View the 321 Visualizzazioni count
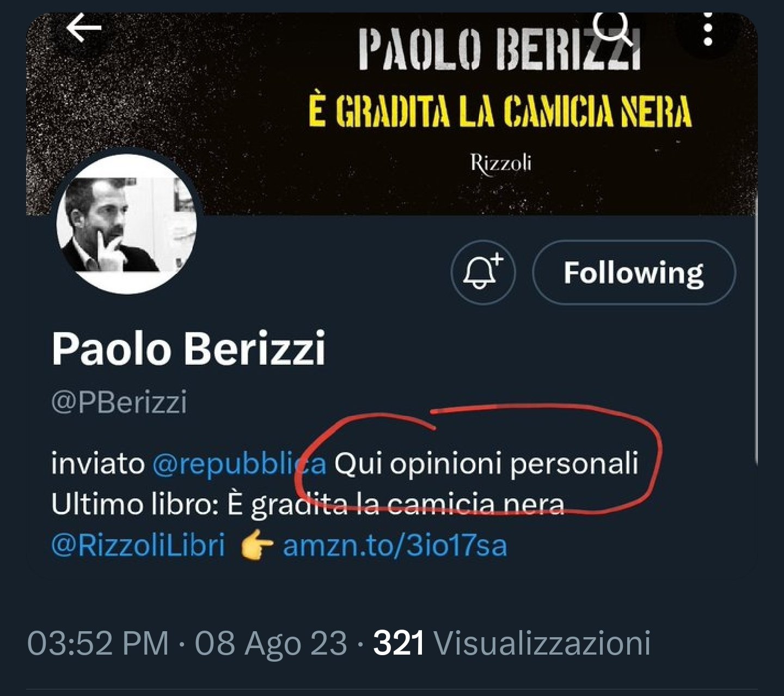Viewport: 784px width, 696px height. click(512, 643)
